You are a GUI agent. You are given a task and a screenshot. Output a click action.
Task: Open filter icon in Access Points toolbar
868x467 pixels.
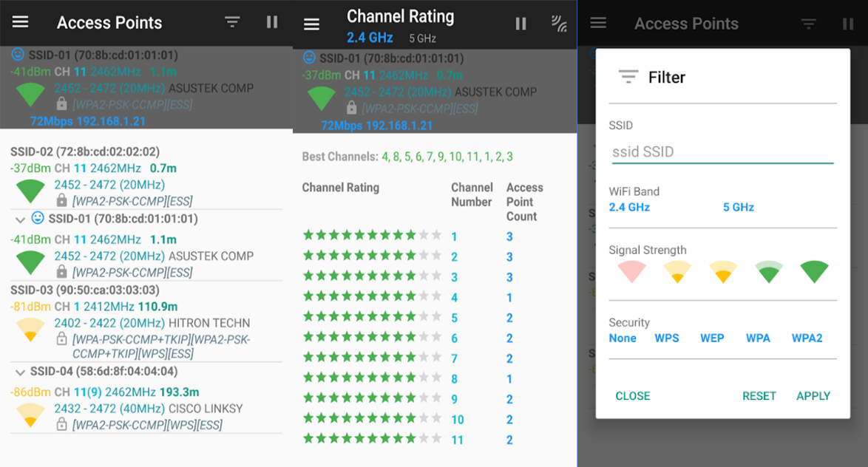(x=233, y=22)
